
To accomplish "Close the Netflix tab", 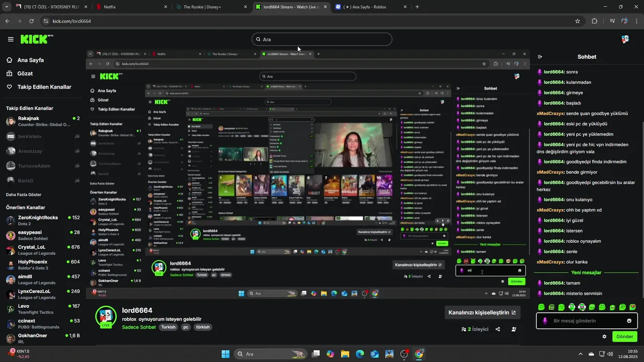I will (166, 7).
